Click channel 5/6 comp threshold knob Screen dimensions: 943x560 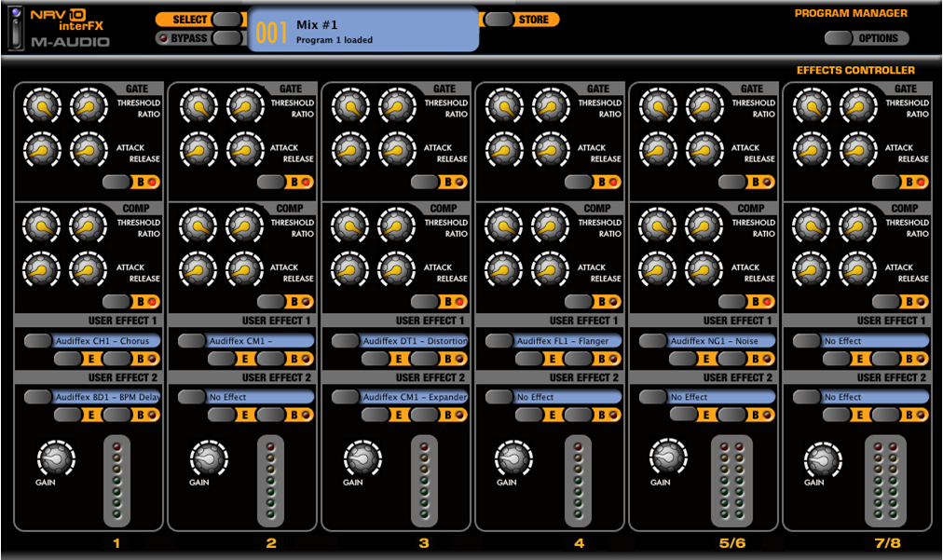657,225
